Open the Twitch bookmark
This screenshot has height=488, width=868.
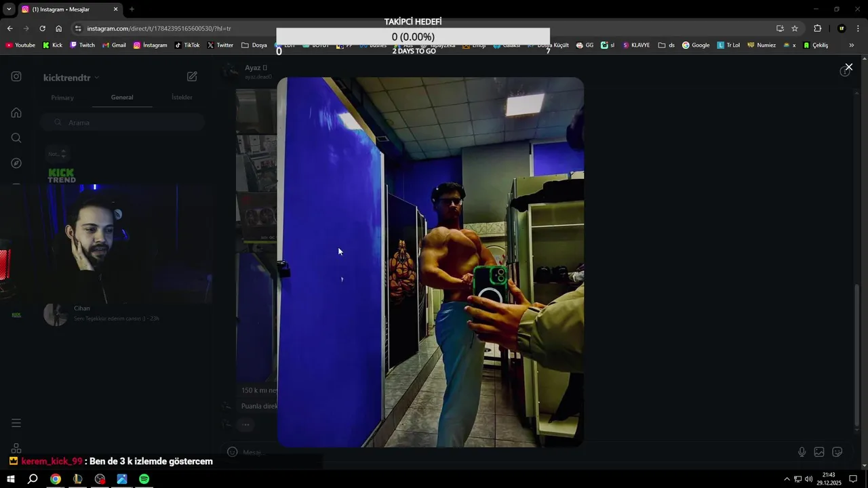(82, 45)
